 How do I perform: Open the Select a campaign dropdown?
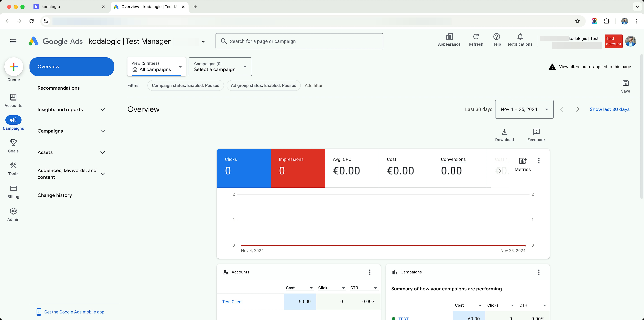(220, 67)
